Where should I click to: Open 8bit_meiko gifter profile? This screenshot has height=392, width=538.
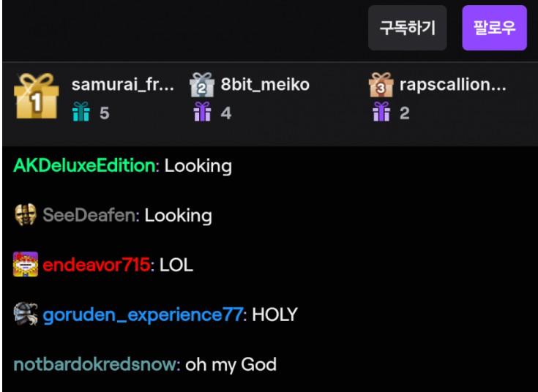click(265, 84)
